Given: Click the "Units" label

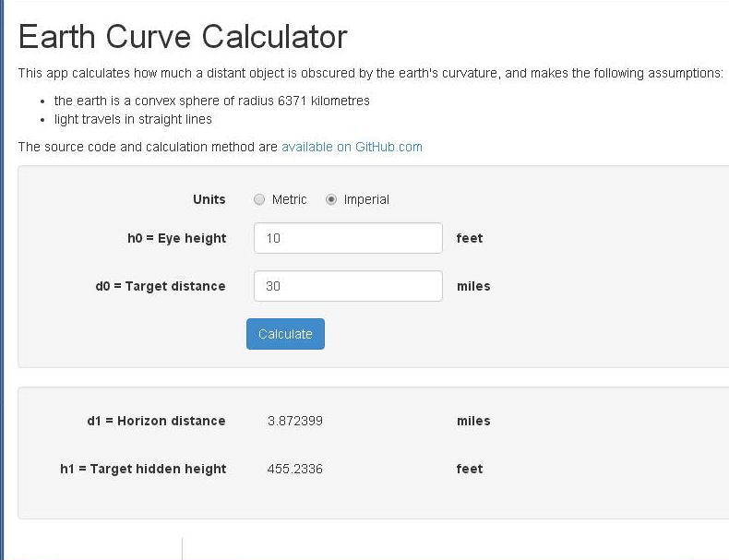Looking at the screenshot, I should [209, 199].
